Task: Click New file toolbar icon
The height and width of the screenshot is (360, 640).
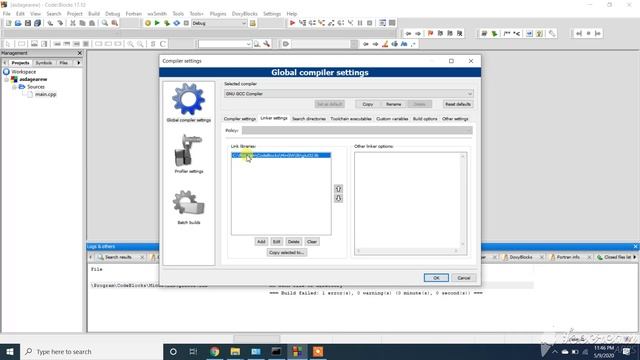Action: click(8, 23)
